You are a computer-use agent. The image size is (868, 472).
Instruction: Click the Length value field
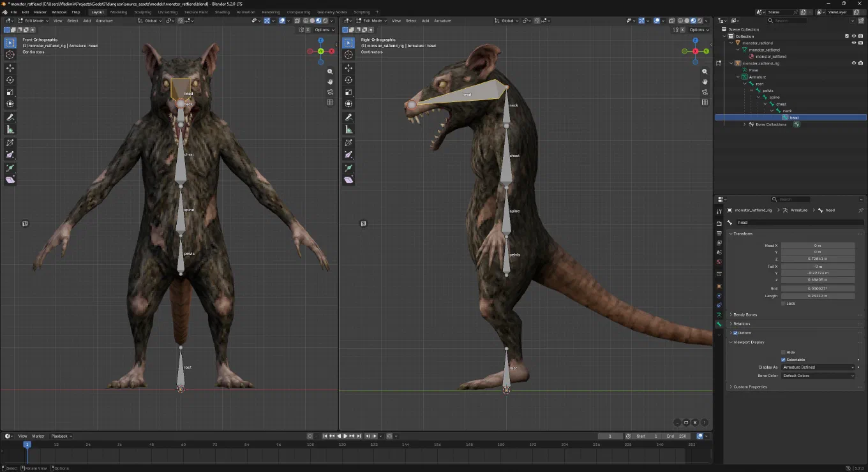pyautogui.click(x=818, y=296)
